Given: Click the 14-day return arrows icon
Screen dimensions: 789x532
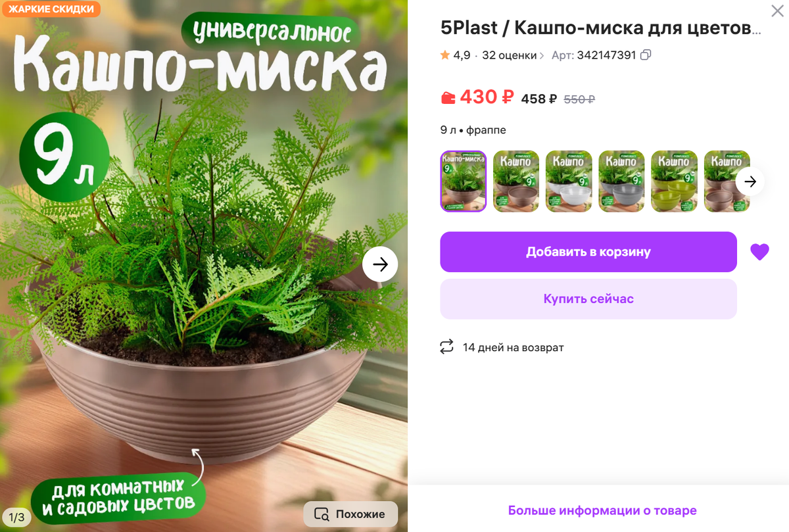Looking at the screenshot, I should point(447,347).
